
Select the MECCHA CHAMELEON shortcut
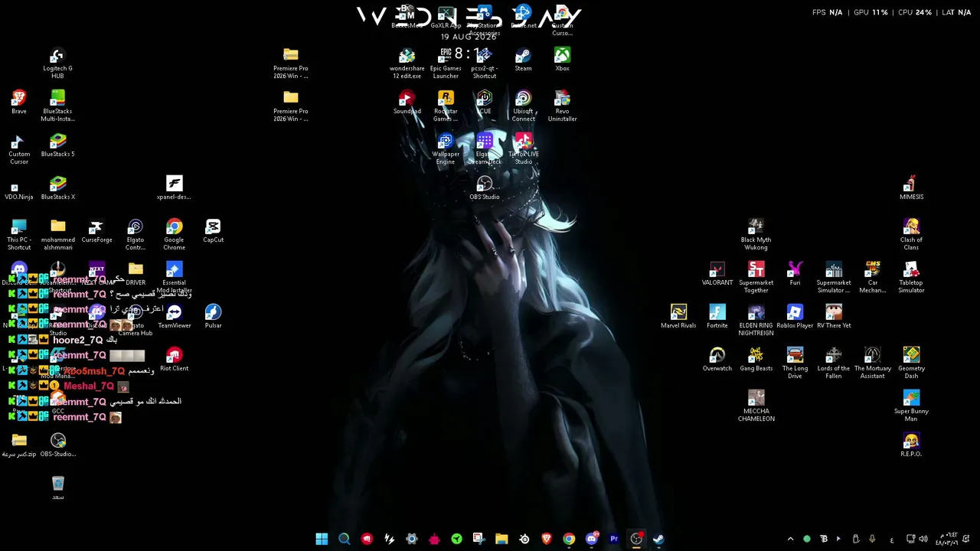coord(756,406)
